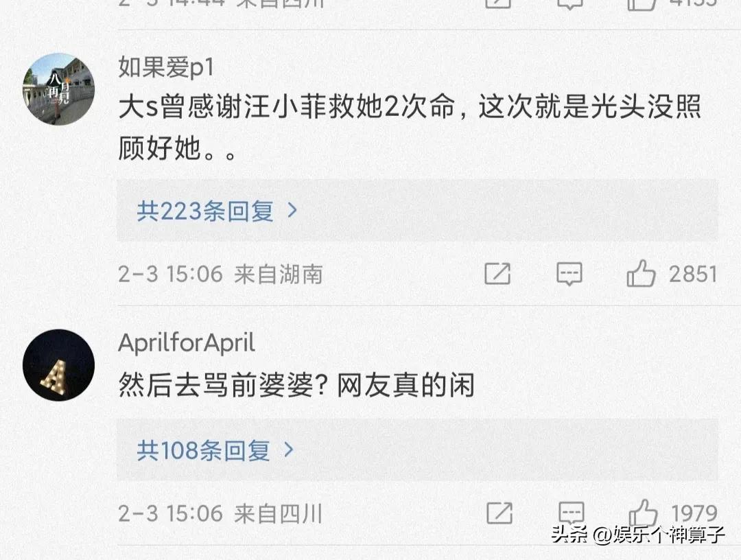Tap the 来自湖南 location label
This screenshot has width=741, height=560.
pyautogui.click(x=278, y=275)
